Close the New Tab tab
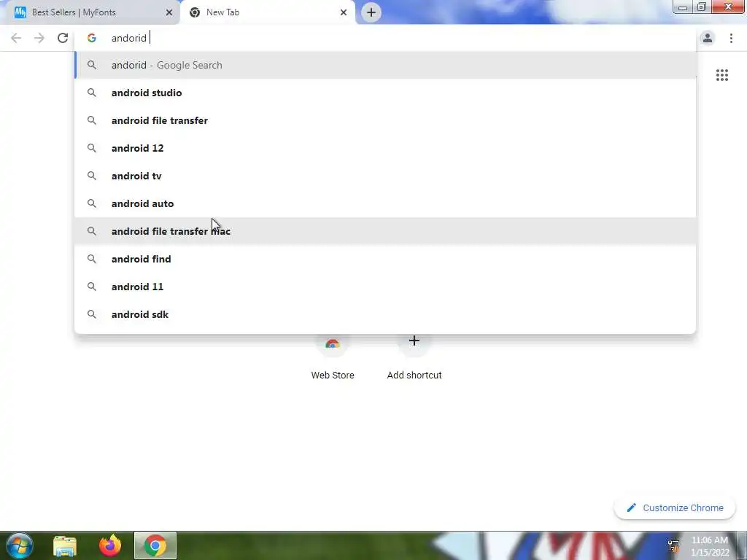This screenshot has height=560, width=747. 344,12
